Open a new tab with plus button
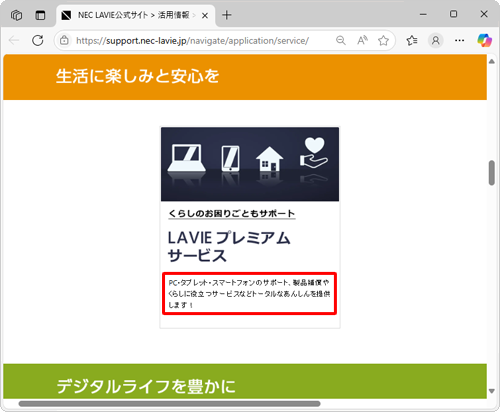This screenshot has height=412, width=500. pyautogui.click(x=227, y=15)
